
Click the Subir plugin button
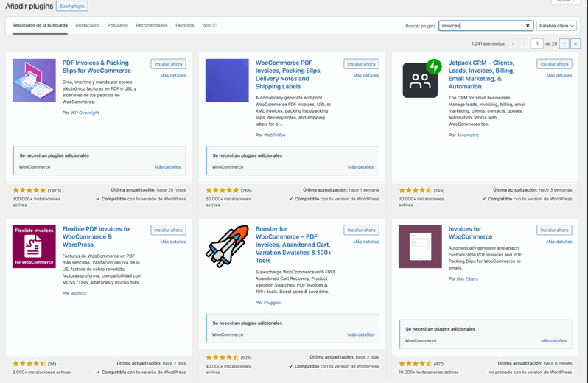coord(72,6)
